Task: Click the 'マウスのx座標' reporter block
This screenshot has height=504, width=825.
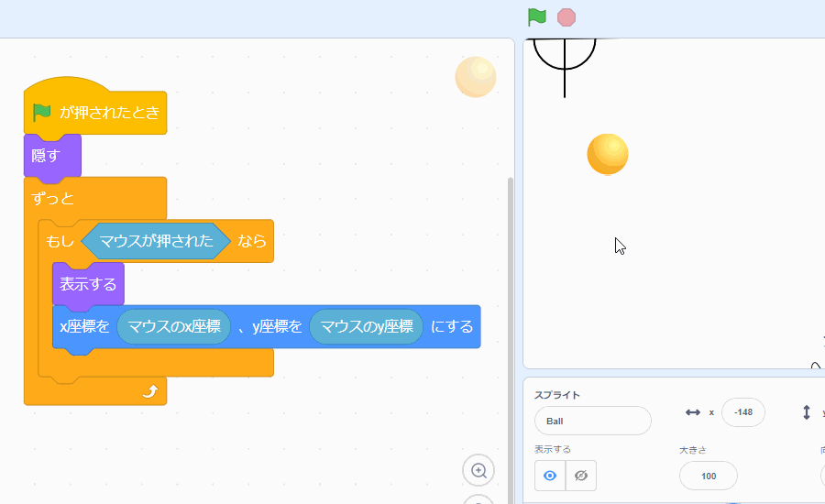Action: [173, 327]
